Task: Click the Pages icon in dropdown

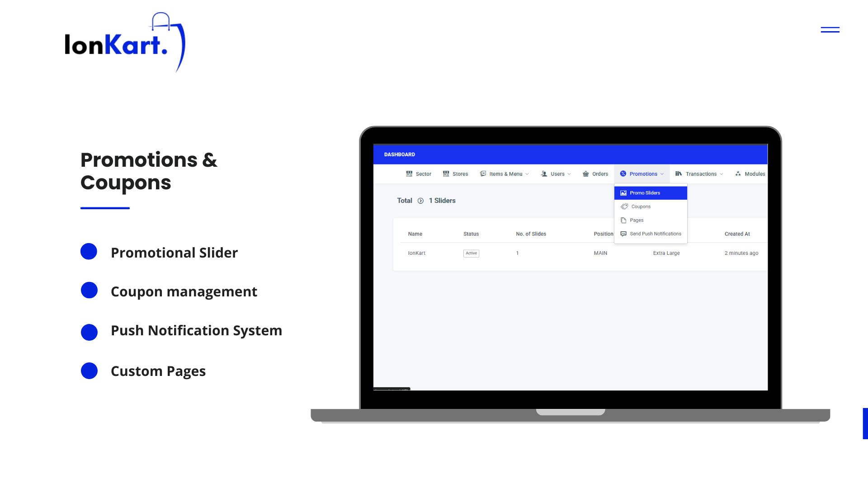Action: (623, 220)
